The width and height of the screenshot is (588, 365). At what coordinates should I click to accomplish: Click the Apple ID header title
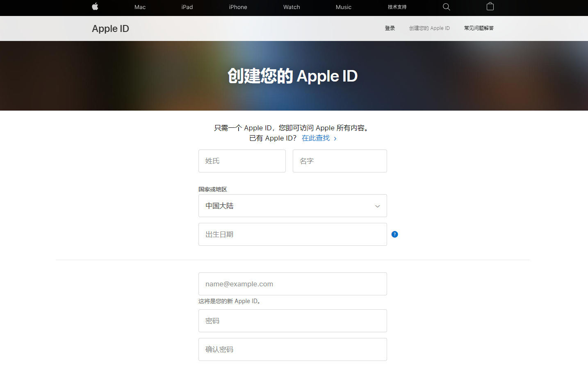click(x=110, y=29)
